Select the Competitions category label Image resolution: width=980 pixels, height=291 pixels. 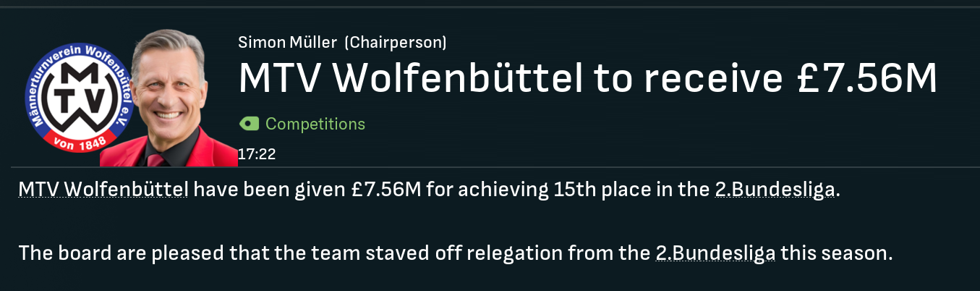click(x=315, y=124)
